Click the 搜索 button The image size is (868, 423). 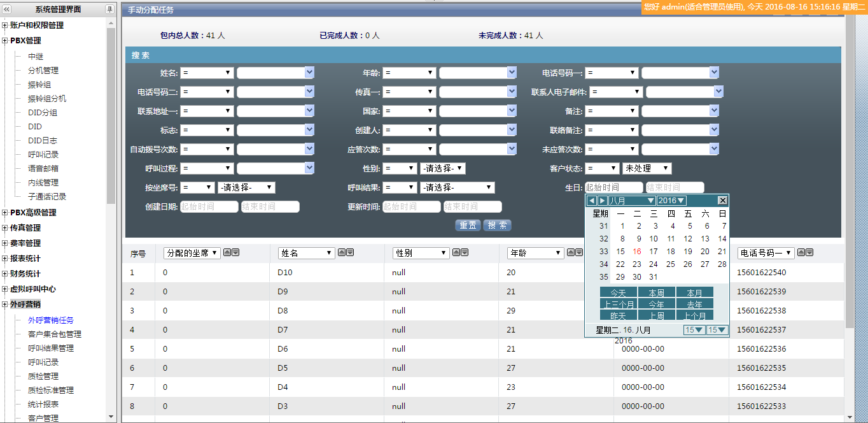[x=498, y=226]
